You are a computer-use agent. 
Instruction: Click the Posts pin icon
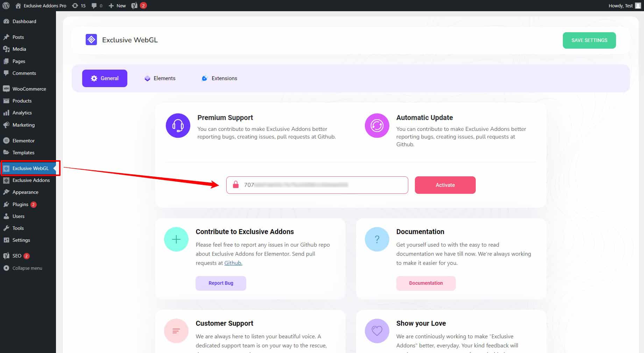(6, 37)
